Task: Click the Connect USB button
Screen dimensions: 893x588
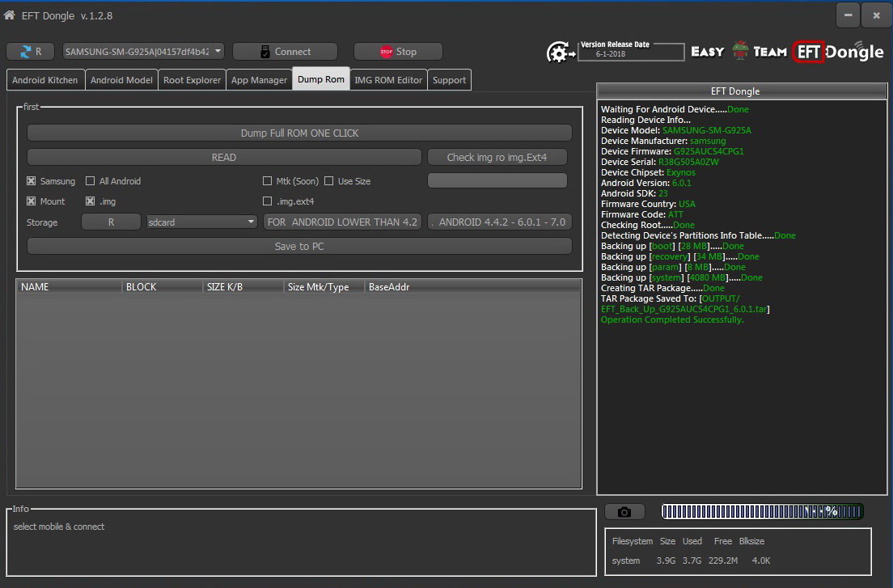Action: pyautogui.click(x=285, y=51)
